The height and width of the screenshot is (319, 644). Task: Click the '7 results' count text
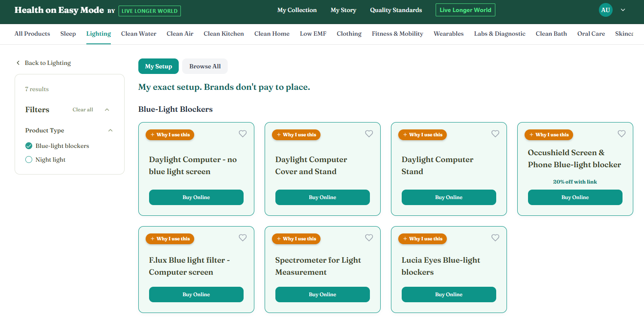pos(37,89)
